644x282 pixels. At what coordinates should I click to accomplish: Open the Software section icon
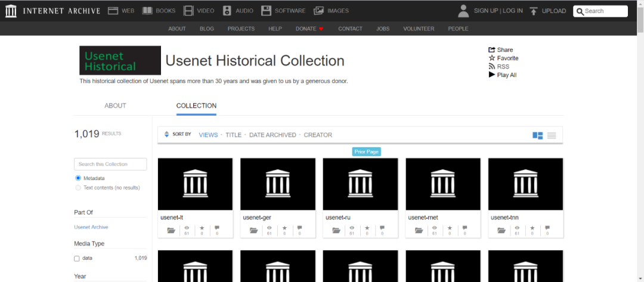point(266,11)
